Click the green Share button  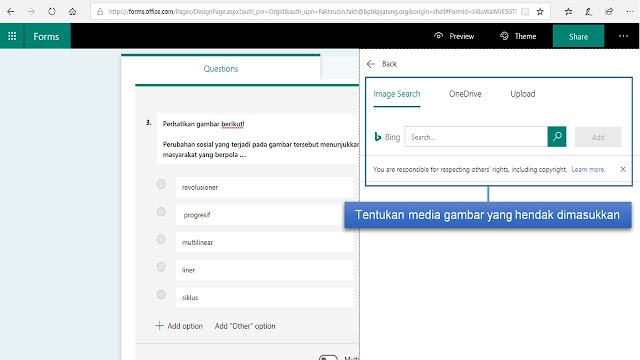(578, 36)
